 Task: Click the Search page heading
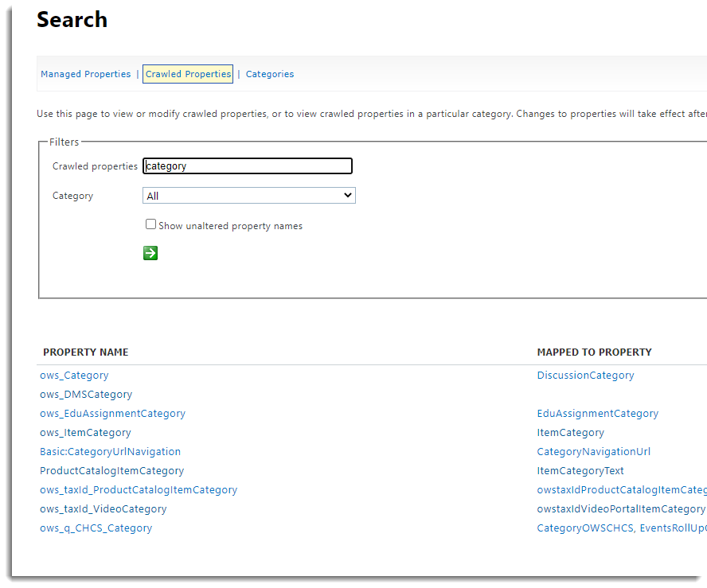click(x=72, y=20)
